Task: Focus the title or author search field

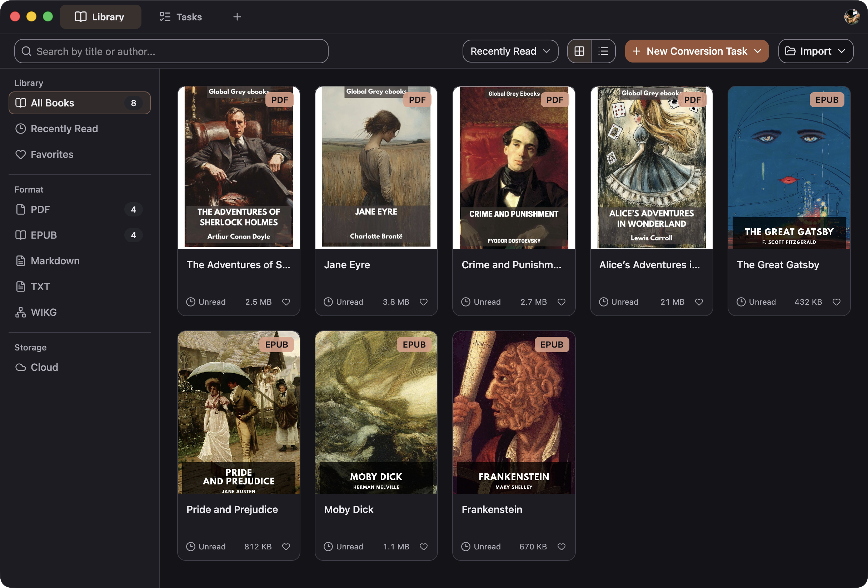Action: [171, 51]
